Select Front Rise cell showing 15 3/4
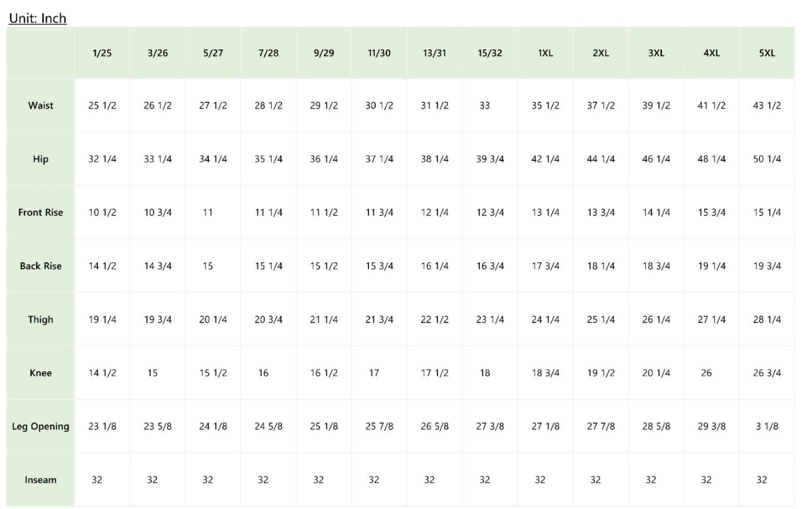The width and height of the screenshot is (812, 509). point(712,213)
